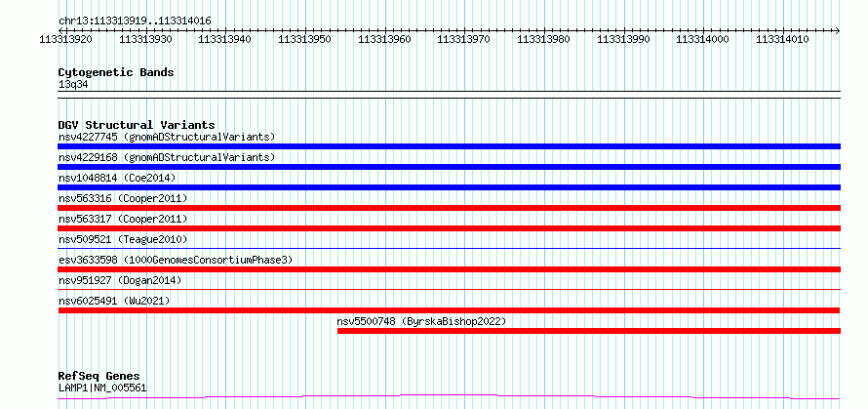868x409 pixels.
Task: Click the red bar under nsv6025491
Action: point(449,310)
